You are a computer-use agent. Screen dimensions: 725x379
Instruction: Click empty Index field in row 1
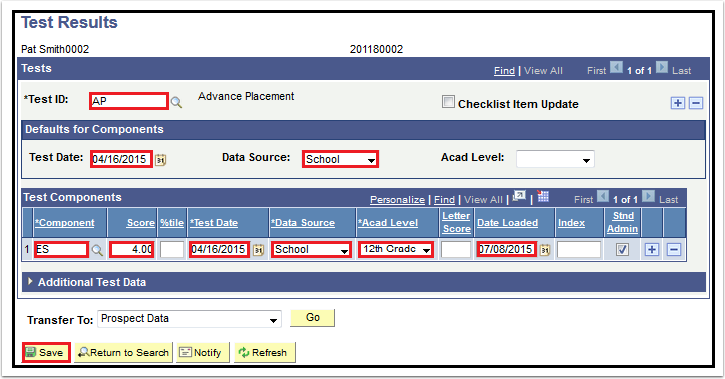tap(579, 250)
